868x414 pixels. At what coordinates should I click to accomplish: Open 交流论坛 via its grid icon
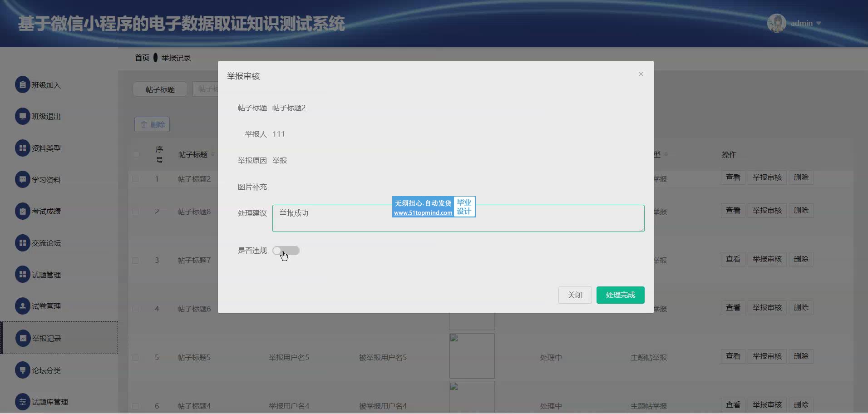pyautogui.click(x=22, y=243)
